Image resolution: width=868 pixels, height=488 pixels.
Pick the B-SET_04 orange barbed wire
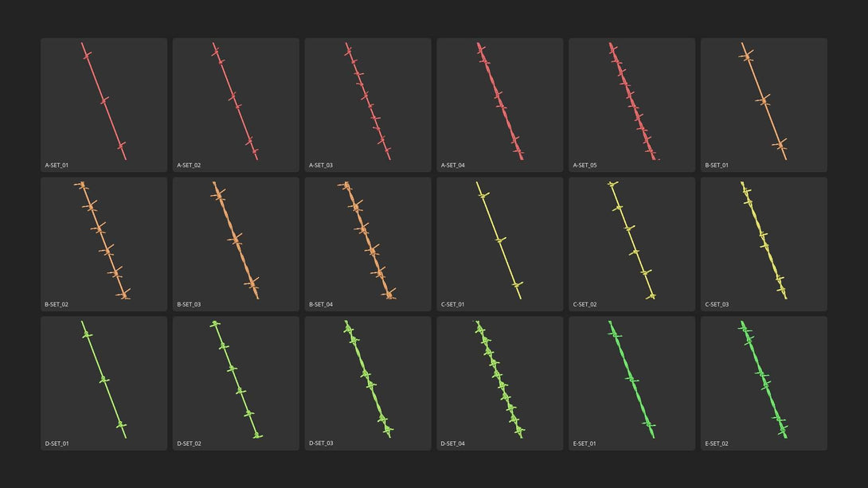coord(368,244)
